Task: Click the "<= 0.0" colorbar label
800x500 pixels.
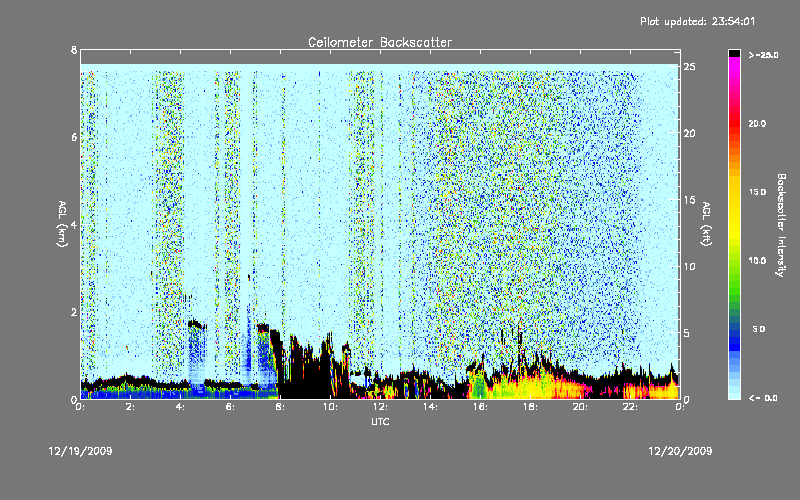Action: pyautogui.click(x=763, y=398)
